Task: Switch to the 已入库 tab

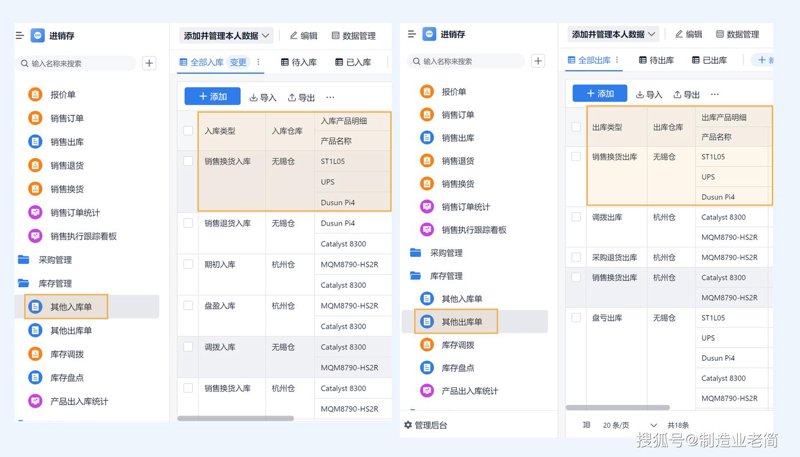Action: coord(353,62)
